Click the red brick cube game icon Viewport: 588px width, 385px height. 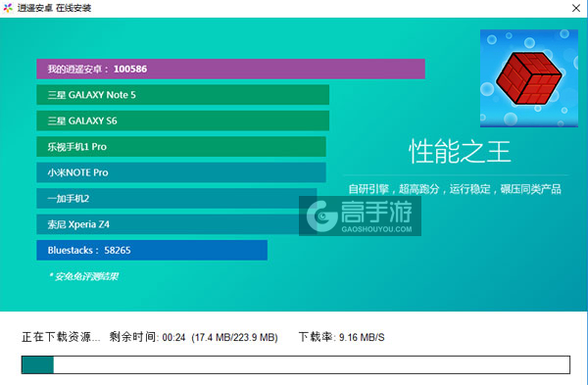pos(529,78)
